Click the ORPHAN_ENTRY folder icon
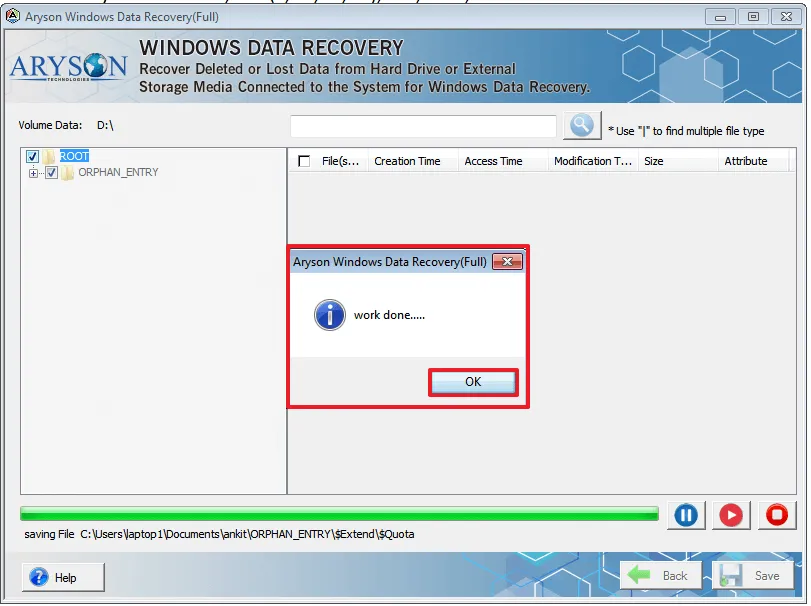The width and height of the screenshot is (811, 606). click(67, 173)
